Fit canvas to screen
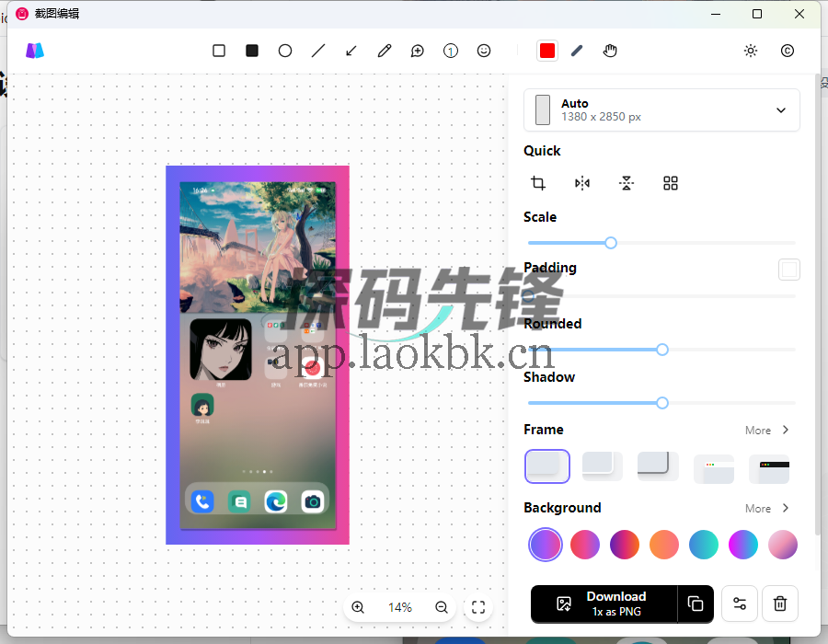The width and height of the screenshot is (828, 644). tap(478, 607)
